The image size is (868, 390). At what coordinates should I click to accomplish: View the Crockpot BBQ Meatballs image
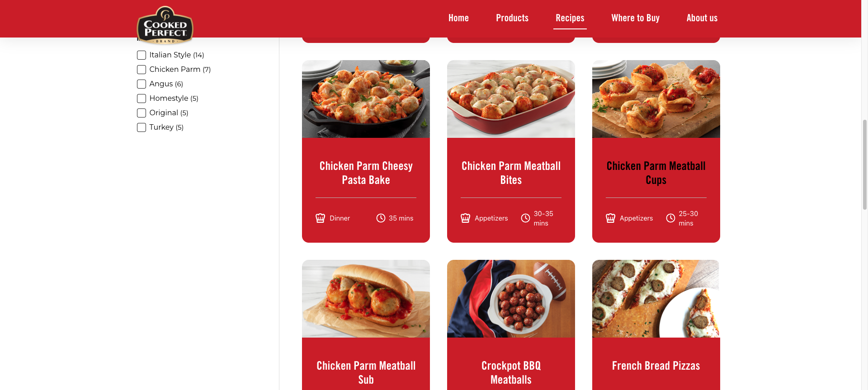click(x=511, y=299)
